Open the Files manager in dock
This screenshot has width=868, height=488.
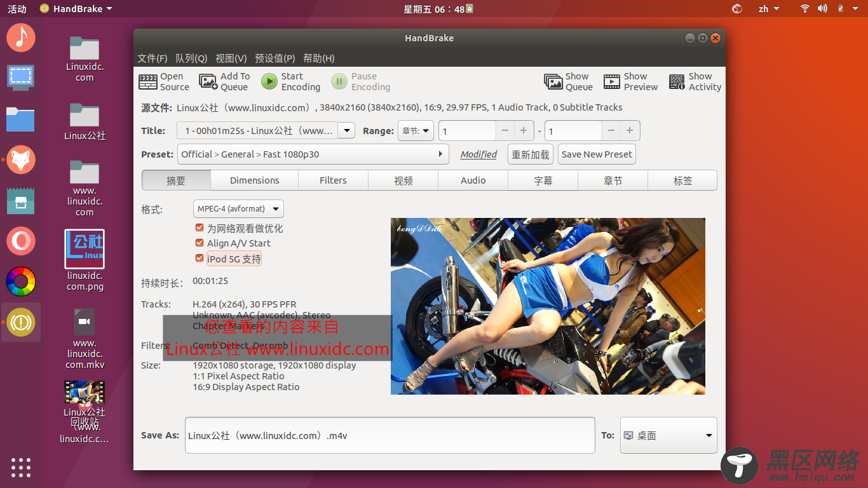(x=21, y=119)
